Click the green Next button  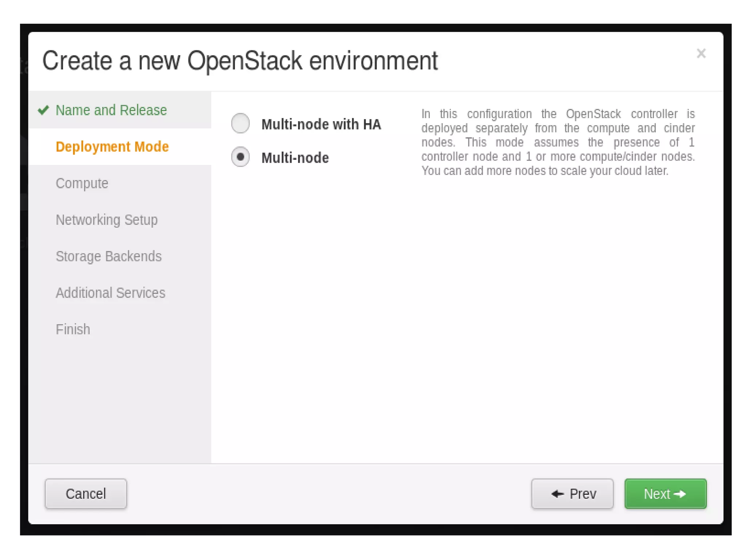665,494
